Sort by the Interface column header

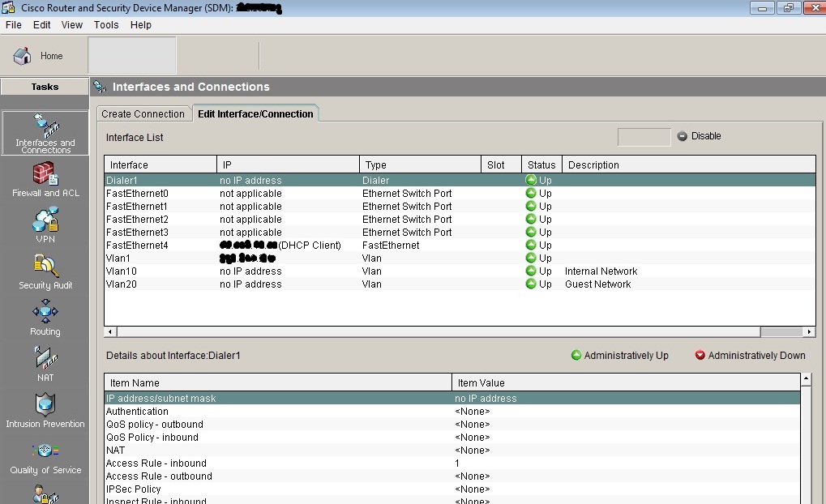click(x=160, y=164)
